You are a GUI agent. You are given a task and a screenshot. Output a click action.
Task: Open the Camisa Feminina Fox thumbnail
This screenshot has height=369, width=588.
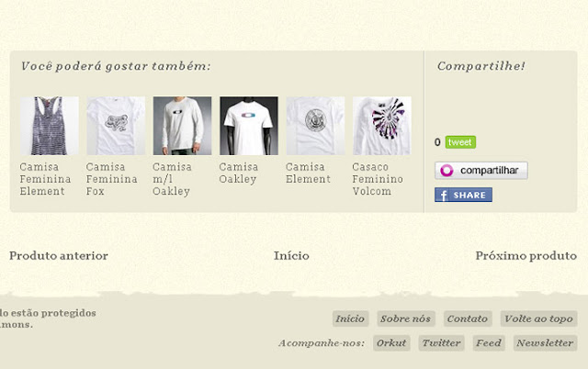pos(116,126)
